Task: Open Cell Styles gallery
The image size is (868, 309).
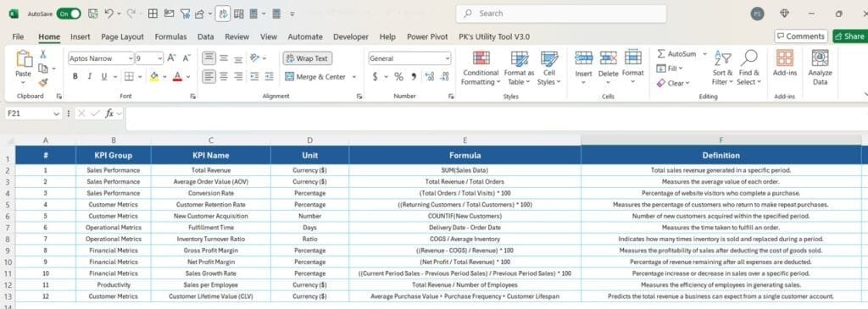Action: pos(549,68)
